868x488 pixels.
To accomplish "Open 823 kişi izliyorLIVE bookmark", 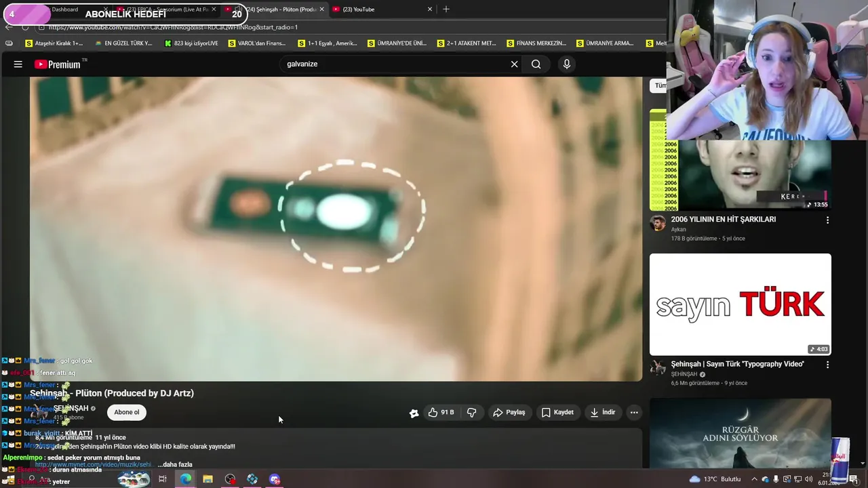I will coord(191,43).
